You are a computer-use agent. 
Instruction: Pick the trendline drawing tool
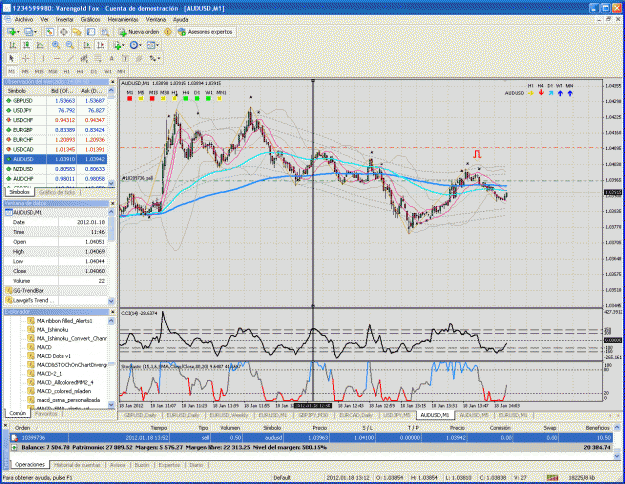(x=71, y=59)
